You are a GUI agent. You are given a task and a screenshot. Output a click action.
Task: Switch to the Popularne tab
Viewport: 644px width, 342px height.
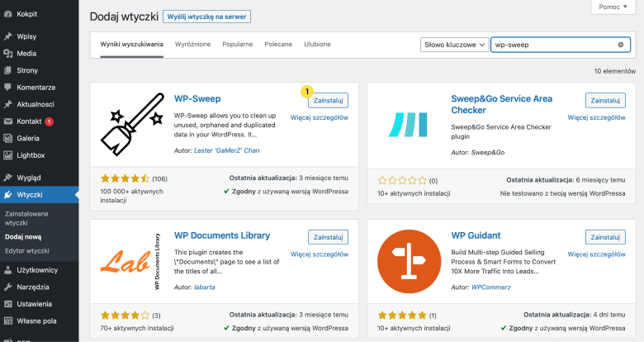coord(238,44)
